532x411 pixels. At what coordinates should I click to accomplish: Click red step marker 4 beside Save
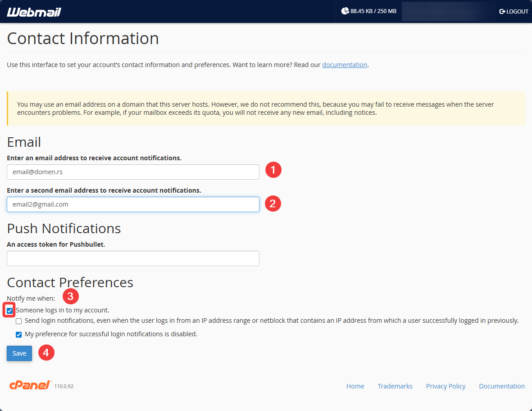click(x=46, y=353)
